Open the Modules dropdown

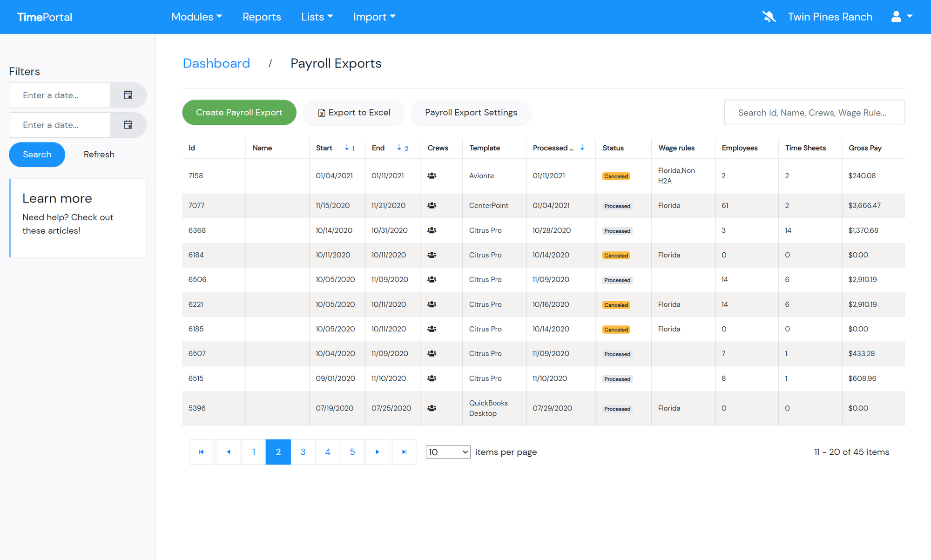[196, 16]
